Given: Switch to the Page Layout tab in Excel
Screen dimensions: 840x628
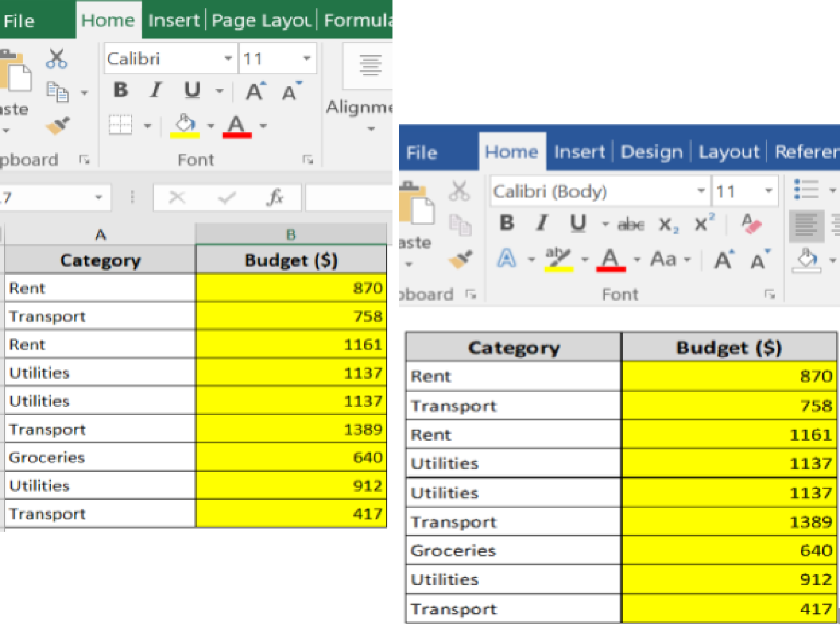Looking at the screenshot, I should 259,20.
